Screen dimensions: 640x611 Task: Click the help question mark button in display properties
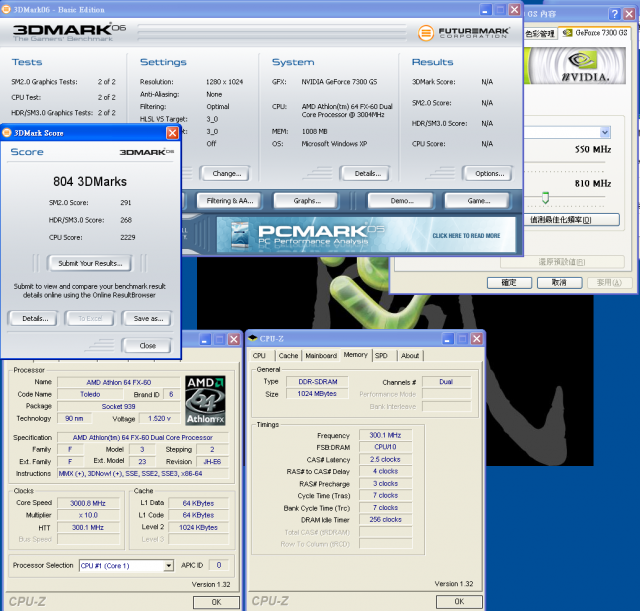tap(614, 14)
